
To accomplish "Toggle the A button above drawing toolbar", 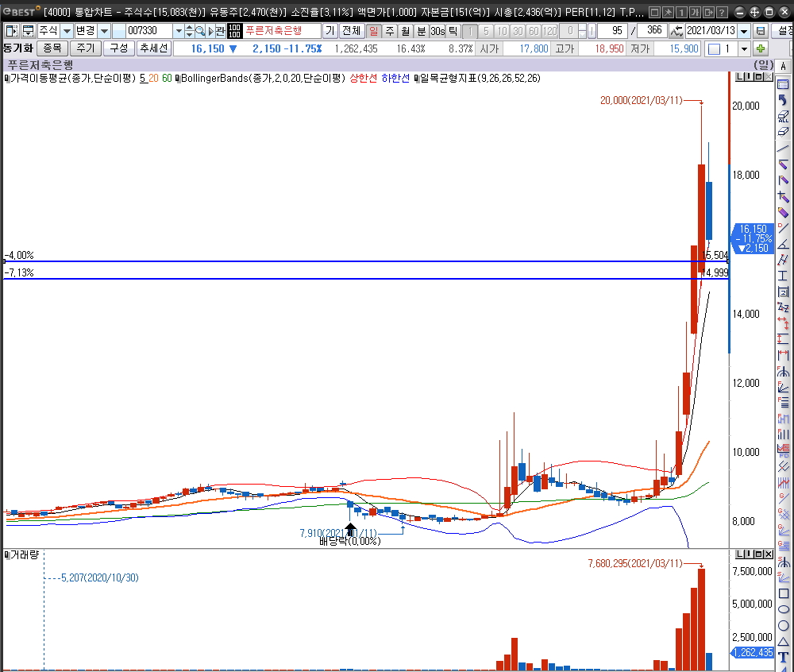I will tap(784, 66).
